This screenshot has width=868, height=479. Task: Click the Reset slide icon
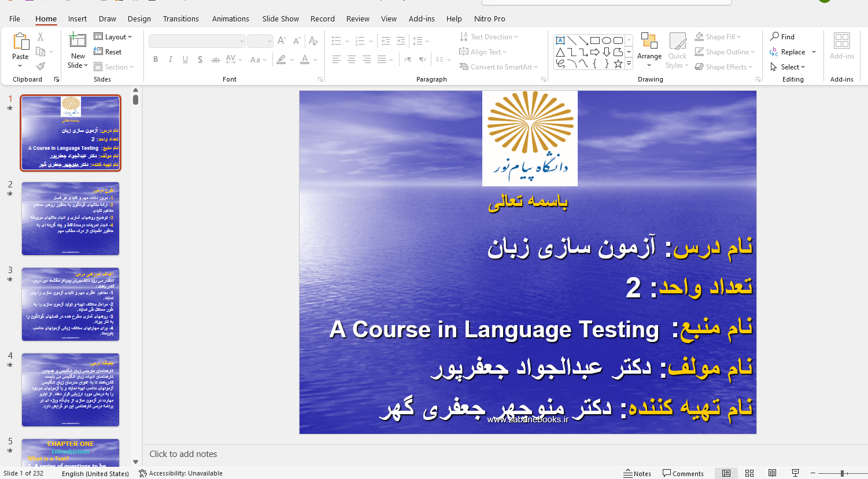(98, 51)
